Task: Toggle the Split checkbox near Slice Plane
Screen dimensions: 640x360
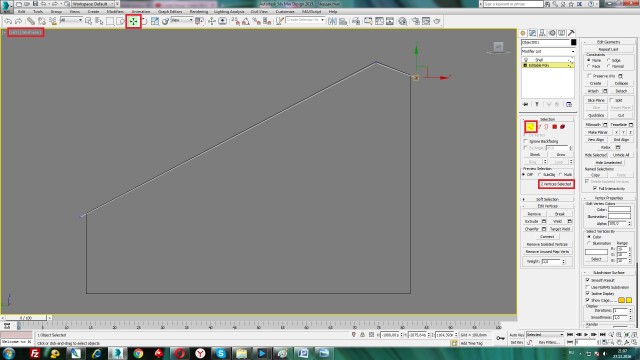Action: 611,100
